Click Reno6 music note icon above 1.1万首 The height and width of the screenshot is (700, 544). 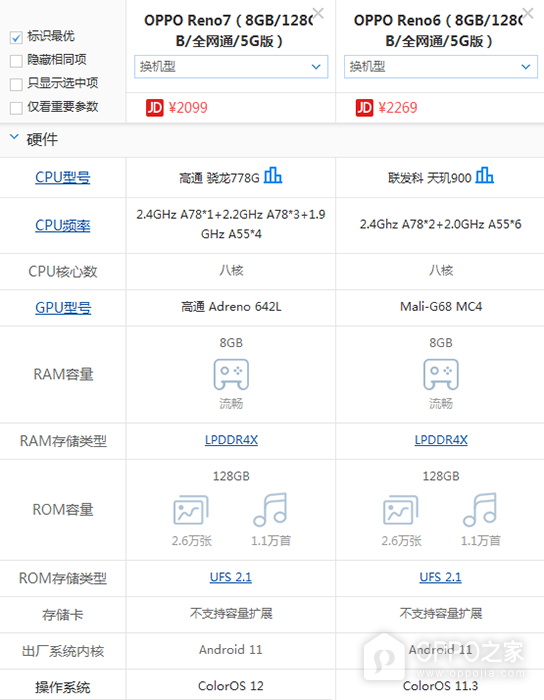(x=480, y=509)
